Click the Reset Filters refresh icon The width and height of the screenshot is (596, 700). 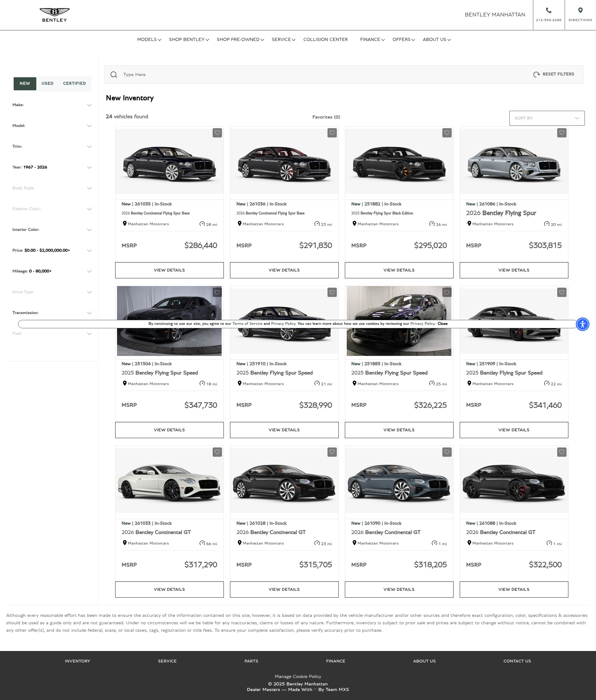point(536,75)
